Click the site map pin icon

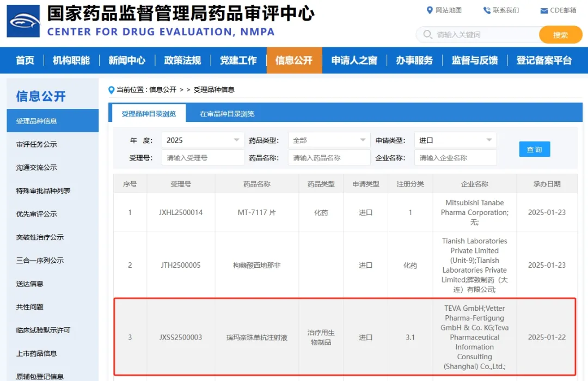[430, 10]
